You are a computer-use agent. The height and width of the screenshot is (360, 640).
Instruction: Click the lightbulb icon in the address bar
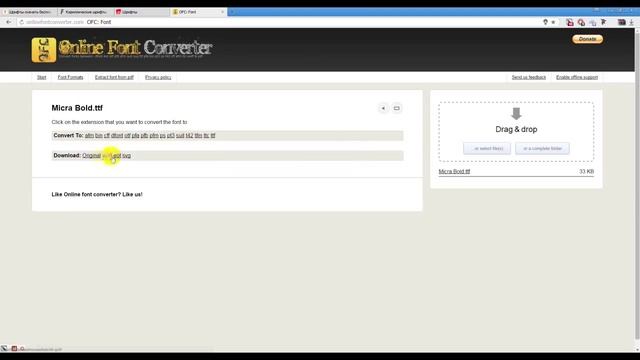click(x=545, y=22)
